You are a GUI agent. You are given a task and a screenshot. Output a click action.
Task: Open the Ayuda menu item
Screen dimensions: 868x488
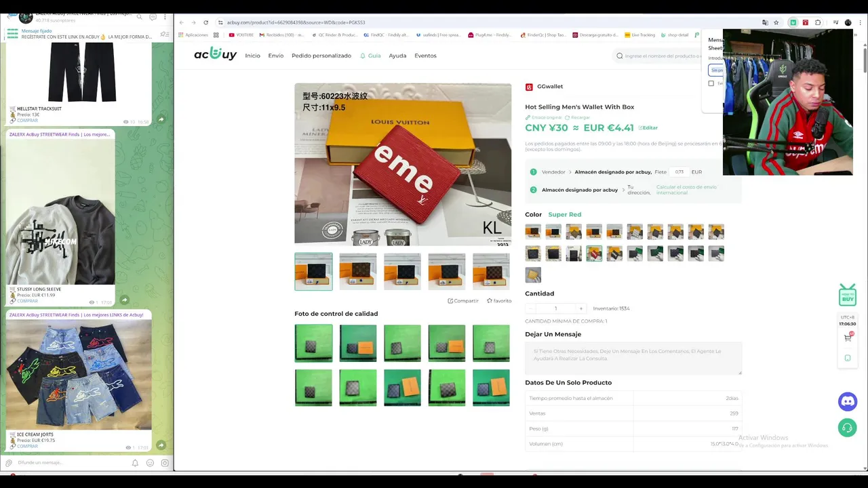[397, 56]
